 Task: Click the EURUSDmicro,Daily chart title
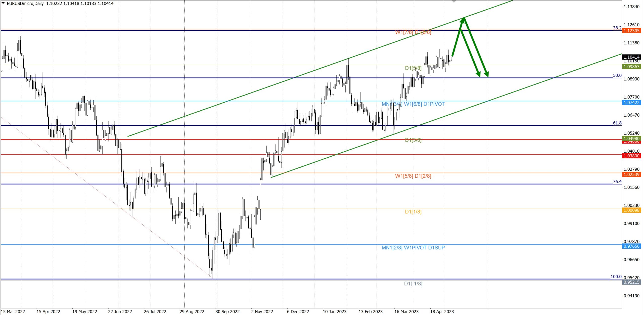click(25, 4)
